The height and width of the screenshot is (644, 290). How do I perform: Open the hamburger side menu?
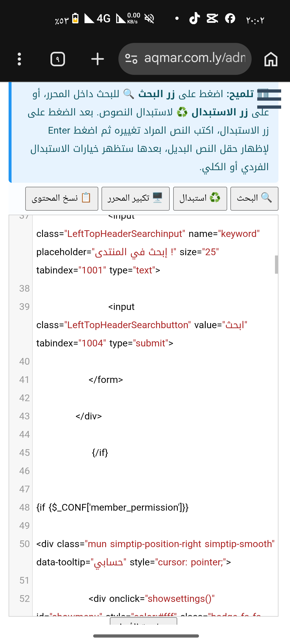click(x=269, y=99)
